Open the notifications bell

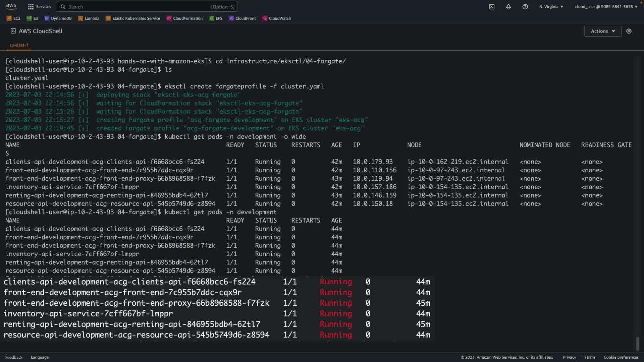tap(508, 7)
